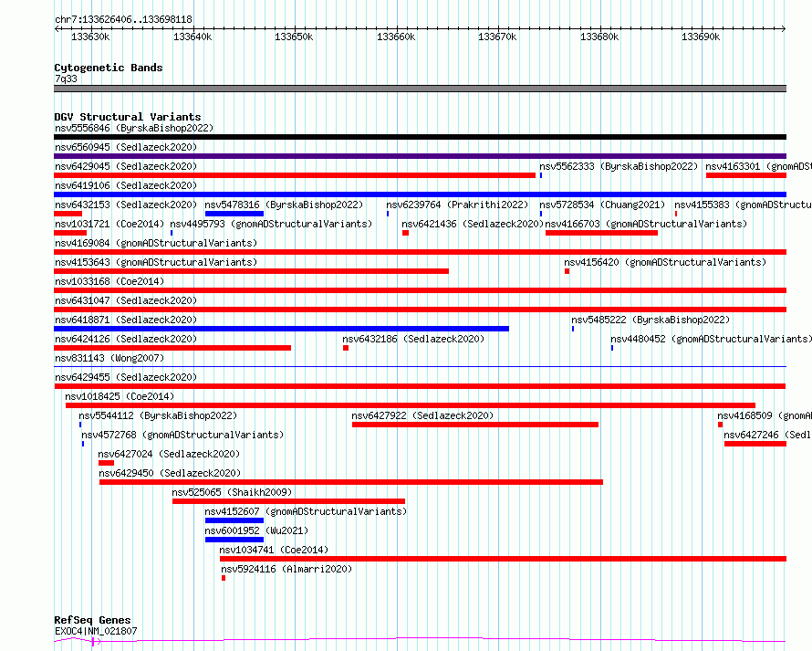The width and height of the screenshot is (812, 651).
Task: Select the nsv4156420 small red marker
Action: click(x=567, y=271)
